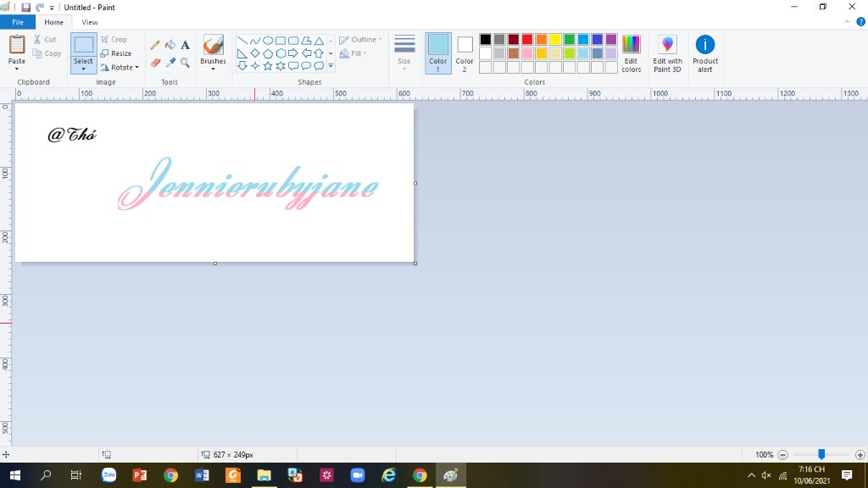Click the Save icon in title bar

coord(26,8)
